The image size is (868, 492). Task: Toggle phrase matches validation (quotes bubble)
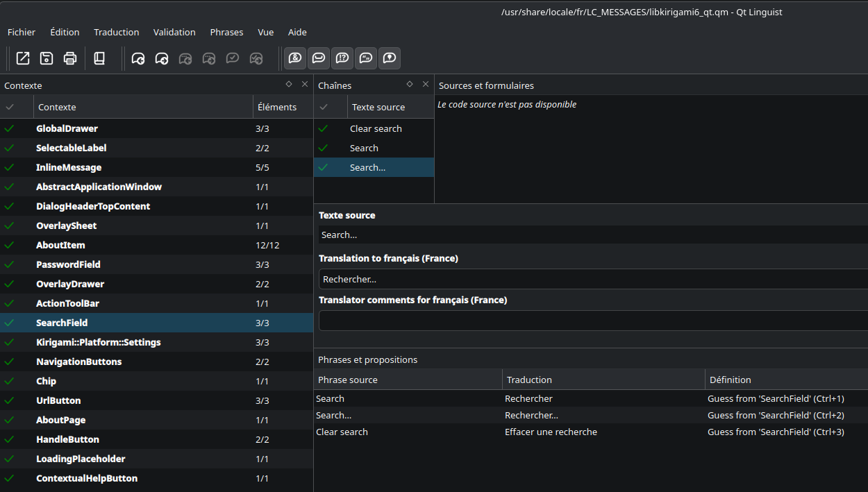coord(366,58)
